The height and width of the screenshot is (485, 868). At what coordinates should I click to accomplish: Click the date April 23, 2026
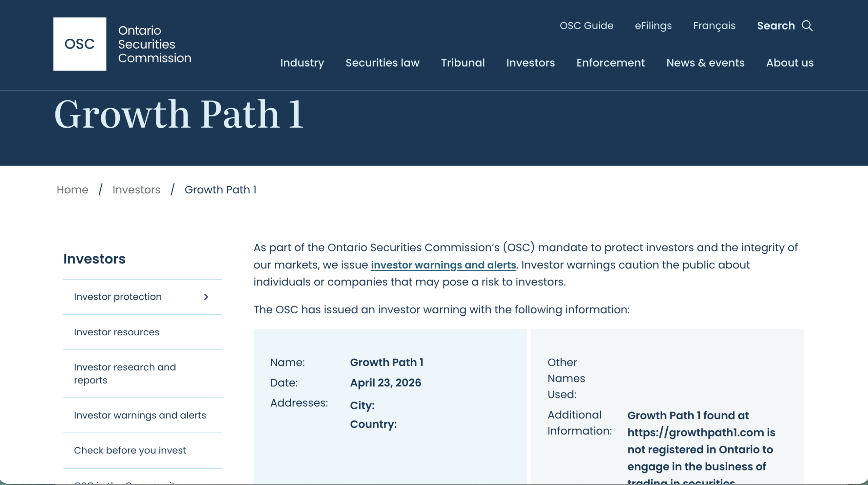(x=386, y=383)
